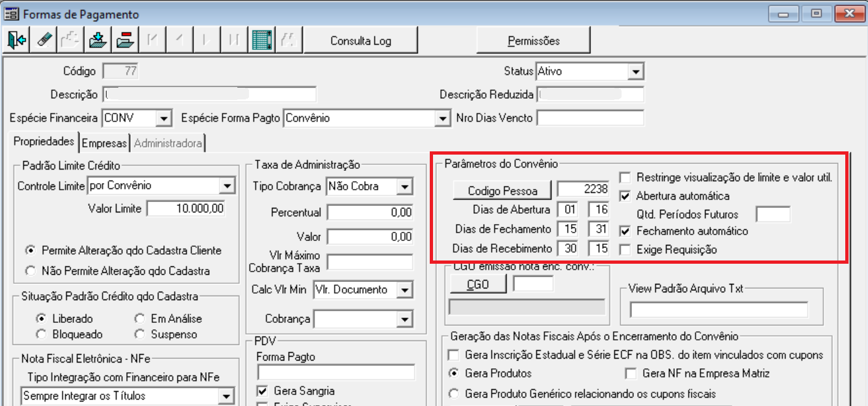Click the delete folder icon with red minus
This screenshot has height=406, width=868.
125,41
